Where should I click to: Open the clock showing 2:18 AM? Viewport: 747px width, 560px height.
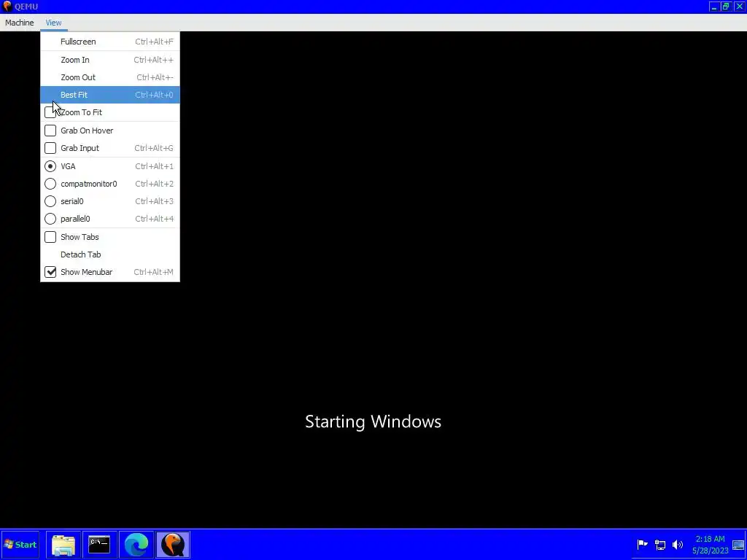(711, 545)
